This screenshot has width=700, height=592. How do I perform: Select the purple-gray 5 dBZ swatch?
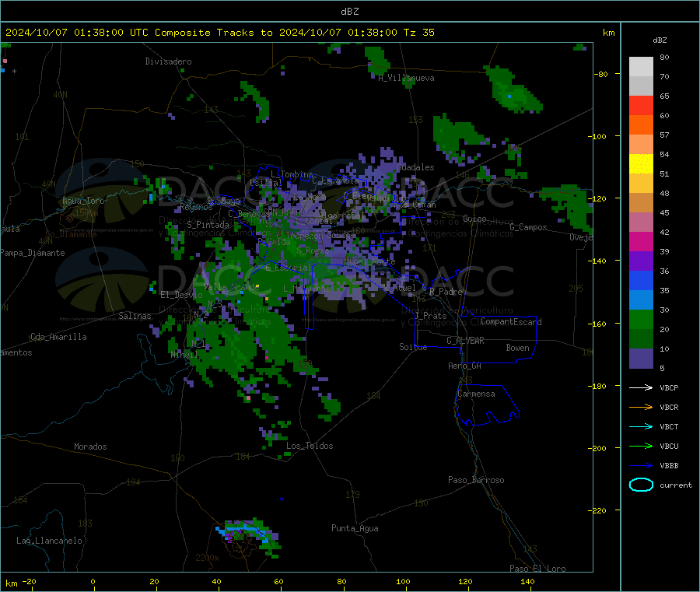click(641, 359)
